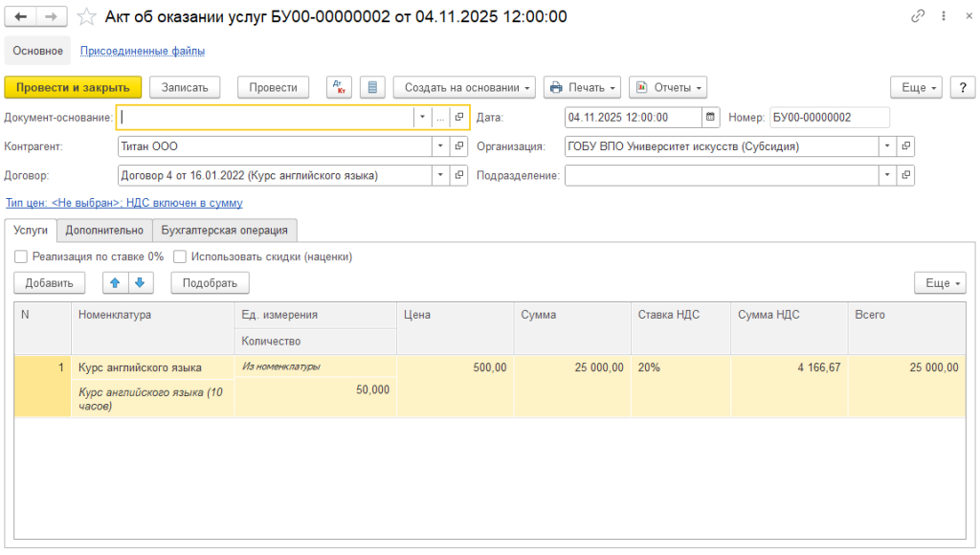Show Дт/Кт accounting entries icon
This screenshot has width=980, height=555.
pos(339,87)
